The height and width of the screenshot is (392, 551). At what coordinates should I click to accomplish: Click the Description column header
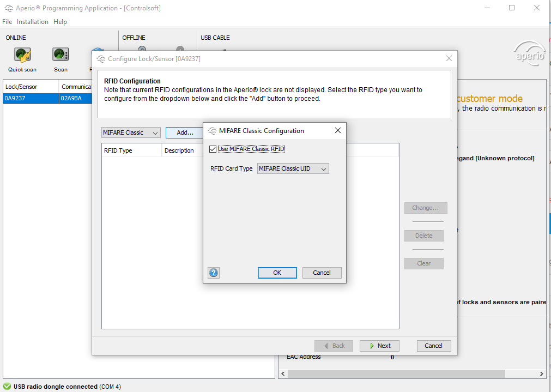point(183,150)
